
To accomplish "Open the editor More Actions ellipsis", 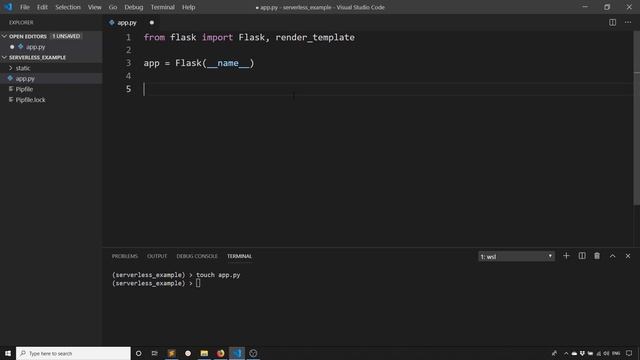I will pyautogui.click(x=628, y=23).
